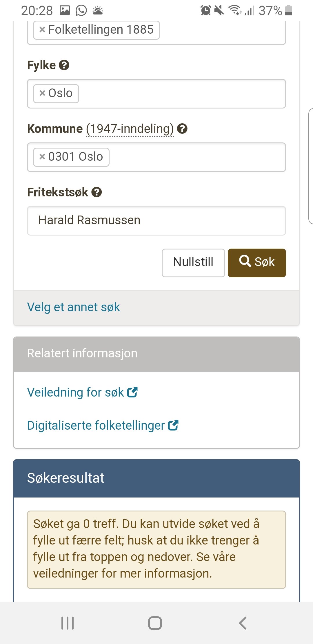
Task: Open help icon next to Kommune
Action: pyautogui.click(x=182, y=129)
